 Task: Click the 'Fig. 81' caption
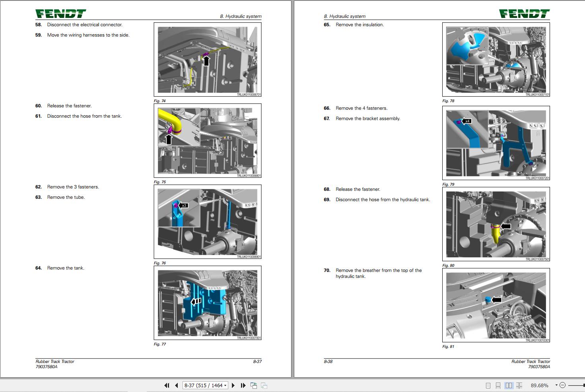point(448,347)
